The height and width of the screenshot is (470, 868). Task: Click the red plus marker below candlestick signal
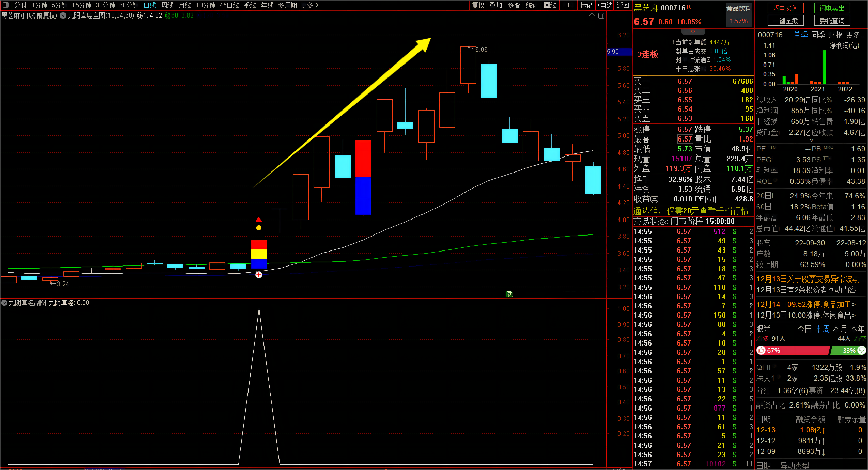click(x=259, y=275)
